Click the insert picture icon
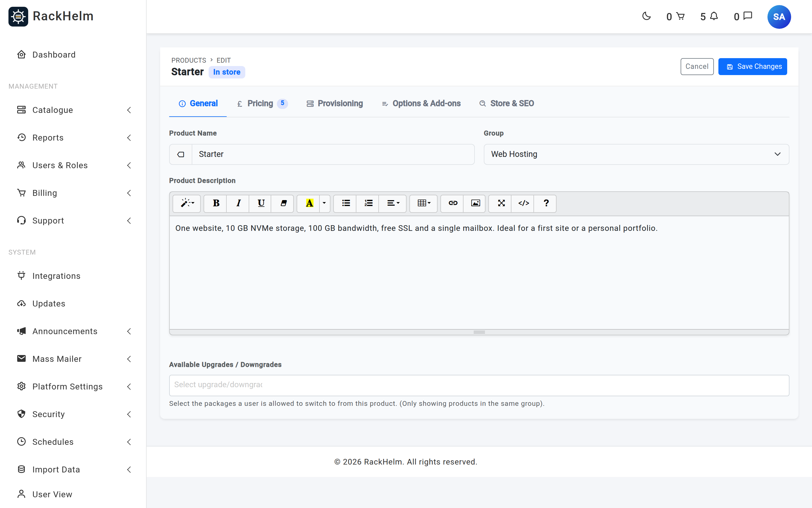This screenshot has width=812, height=508. [x=475, y=203]
